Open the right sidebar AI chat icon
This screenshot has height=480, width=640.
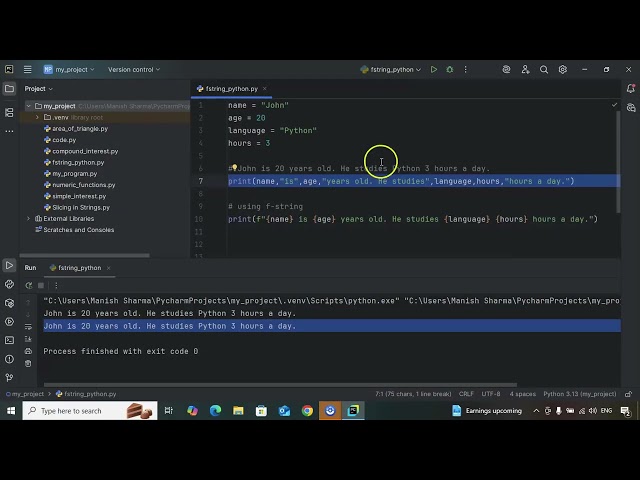click(x=631, y=108)
